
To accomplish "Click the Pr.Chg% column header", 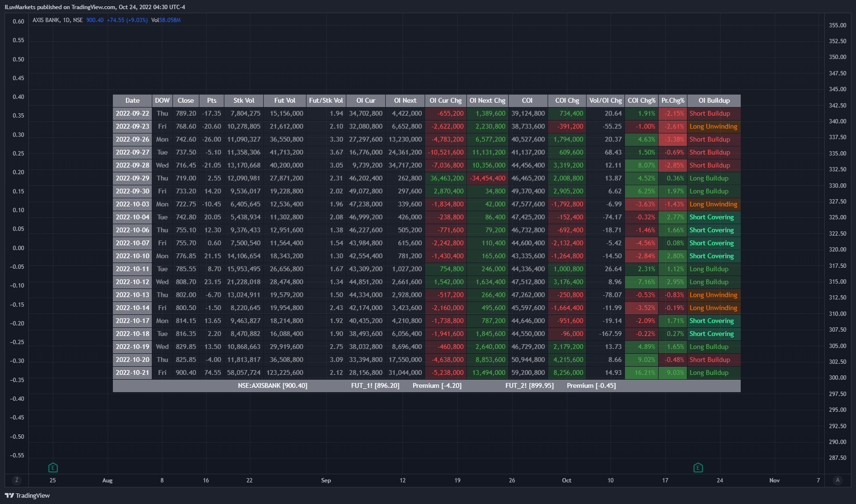I will coord(673,101).
